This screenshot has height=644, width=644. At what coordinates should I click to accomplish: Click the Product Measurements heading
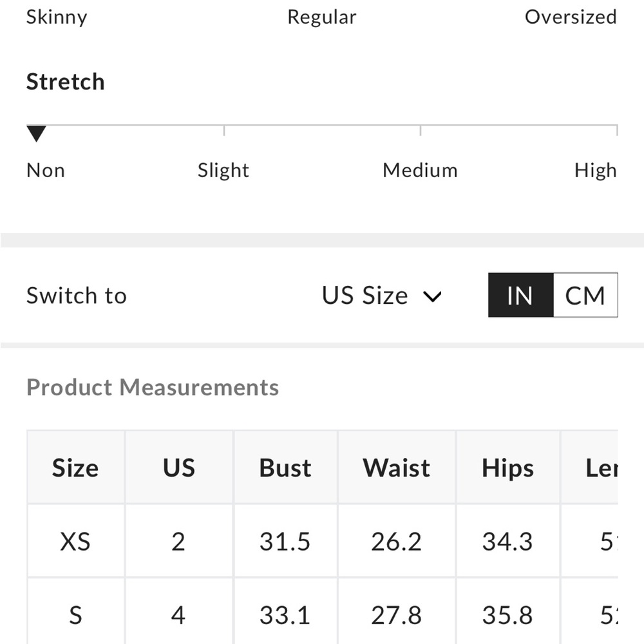coord(153,388)
